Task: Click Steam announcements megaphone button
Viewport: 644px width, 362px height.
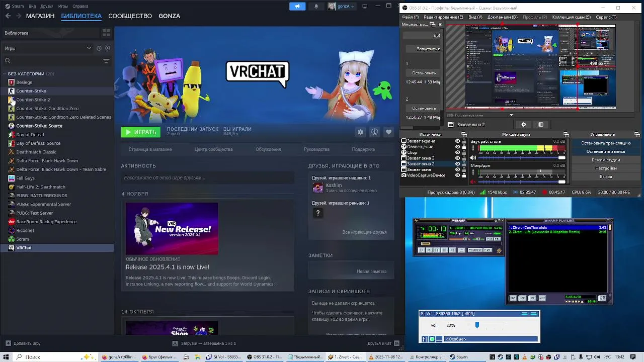Action: [x=297, y=6]
